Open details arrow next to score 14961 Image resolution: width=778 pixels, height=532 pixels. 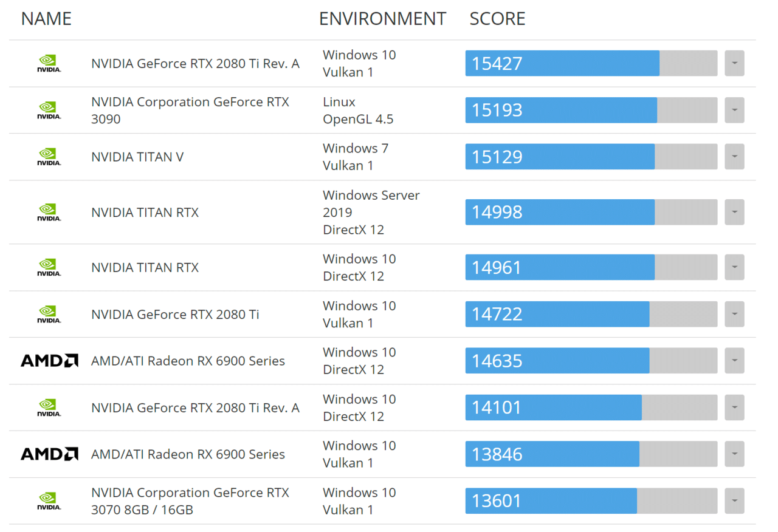pyautogui.click(x=734, y=267)
